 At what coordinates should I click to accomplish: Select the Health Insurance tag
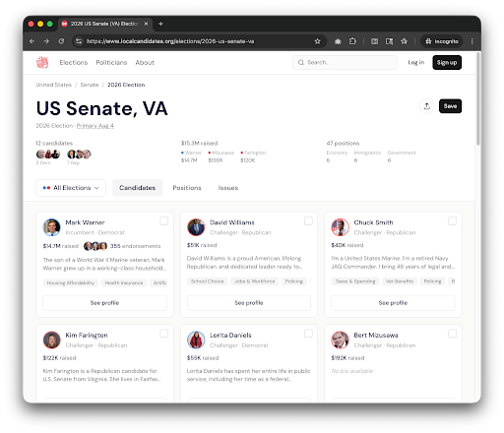(124, 282)
